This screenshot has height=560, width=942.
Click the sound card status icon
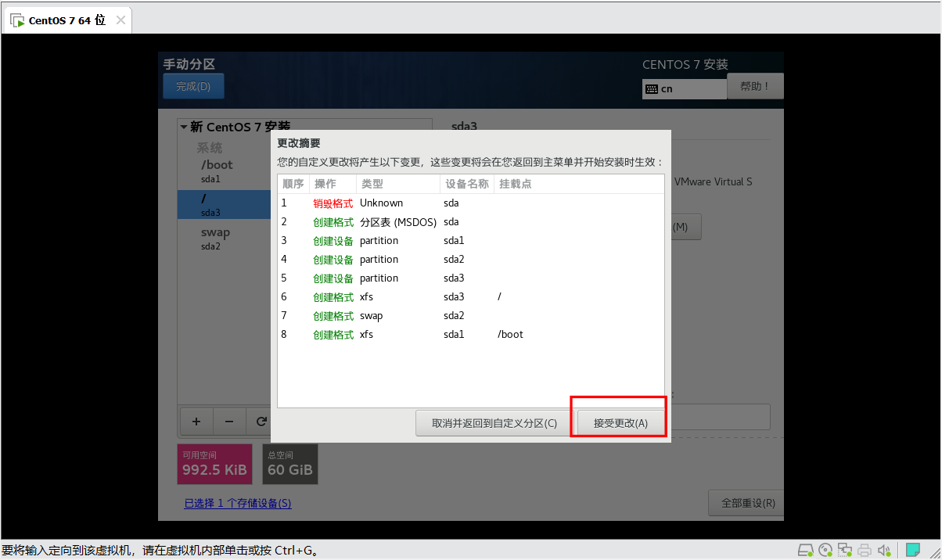click(x=884, y=550)
